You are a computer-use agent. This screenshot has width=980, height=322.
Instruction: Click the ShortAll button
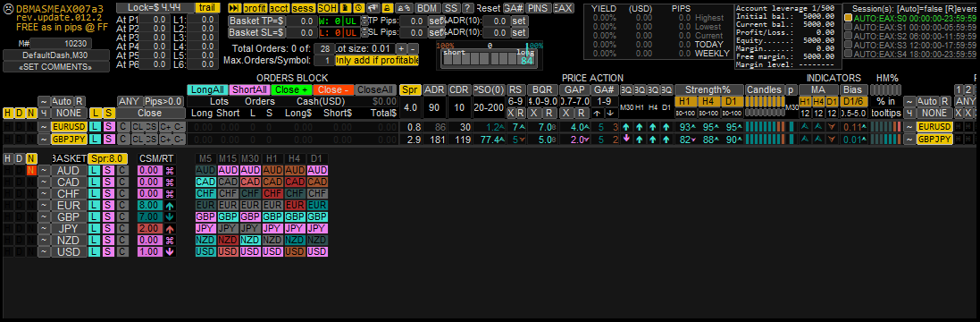(249, 90)
